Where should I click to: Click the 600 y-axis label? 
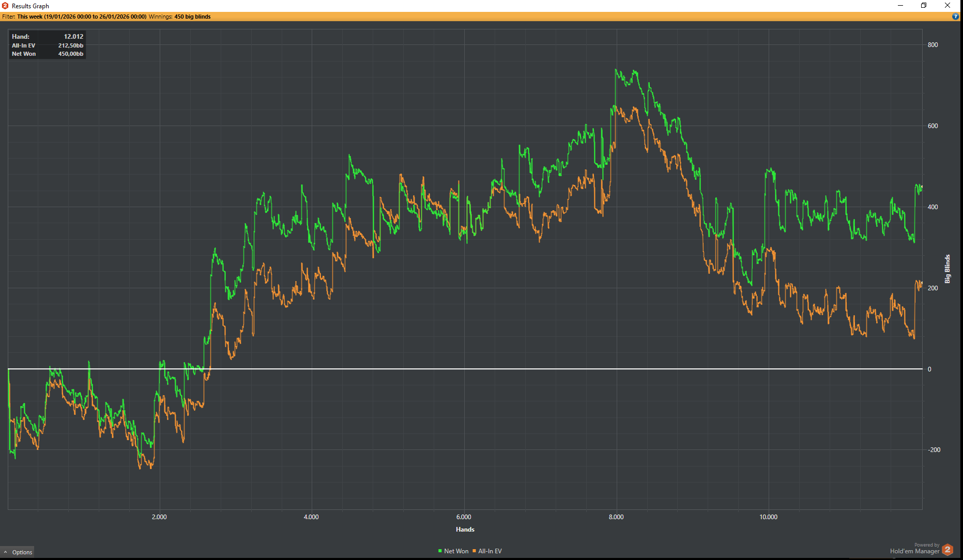(x=933, y=126)
